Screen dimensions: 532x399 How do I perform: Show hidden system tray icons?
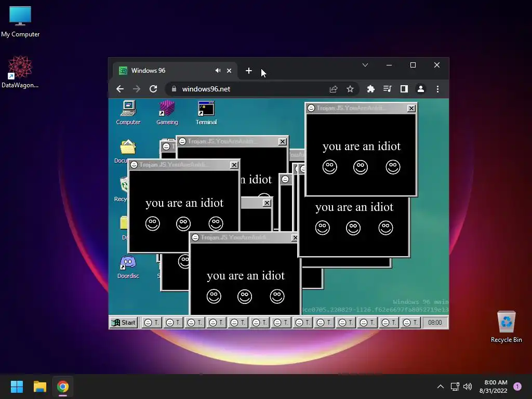(441, 387)
